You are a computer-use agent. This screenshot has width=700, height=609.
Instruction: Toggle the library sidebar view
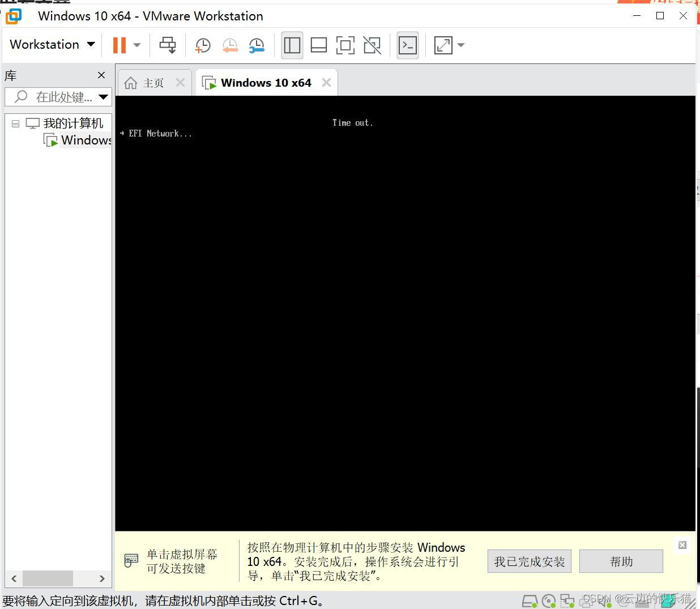(x=292, y=45)
